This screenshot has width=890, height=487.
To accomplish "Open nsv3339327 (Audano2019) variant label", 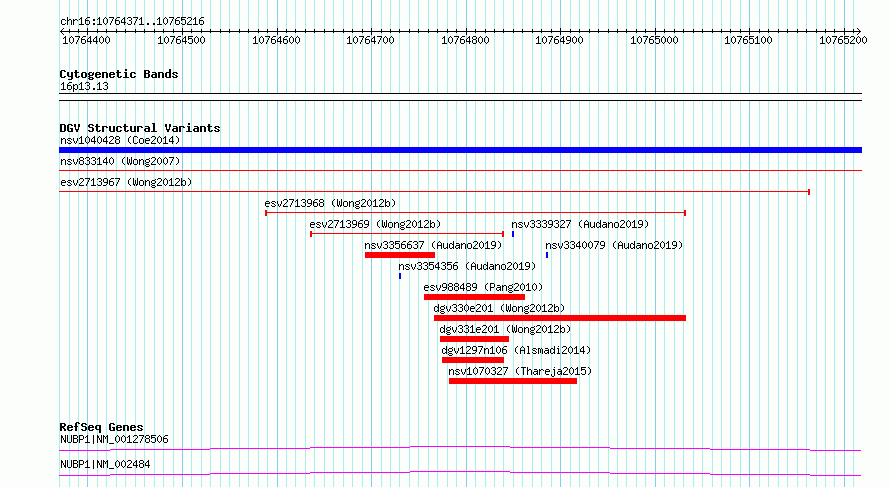I will coord(580,224).
